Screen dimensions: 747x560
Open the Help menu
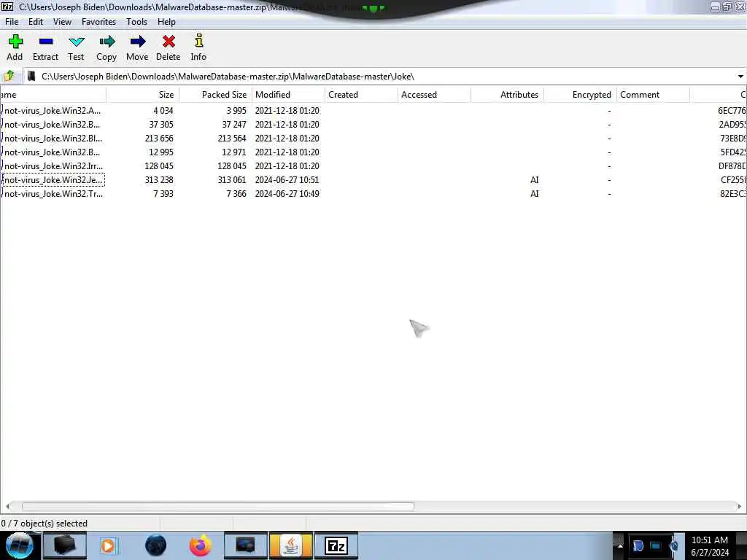point(167,22)
